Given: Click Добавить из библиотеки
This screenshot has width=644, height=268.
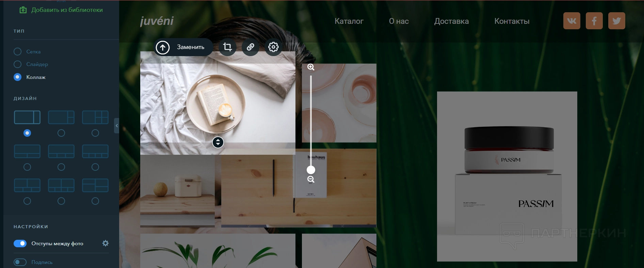Looking at the screenshot, I should tap(61, 10).
